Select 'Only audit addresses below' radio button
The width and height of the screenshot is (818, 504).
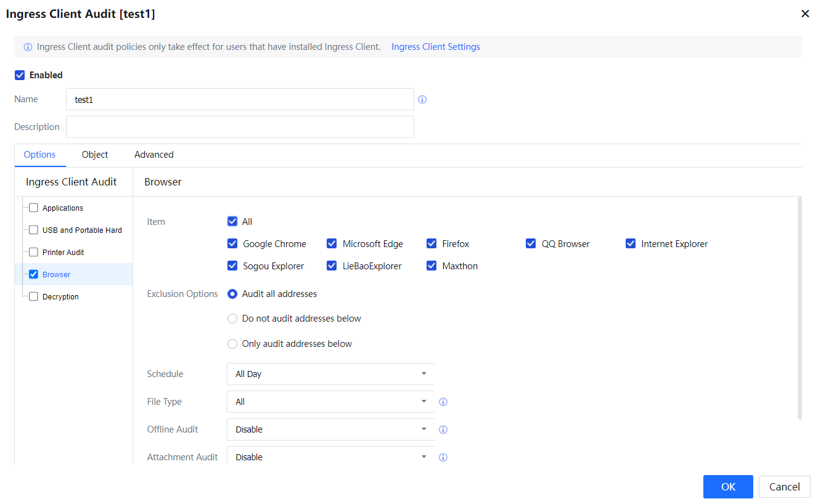(x=232, y=344)
